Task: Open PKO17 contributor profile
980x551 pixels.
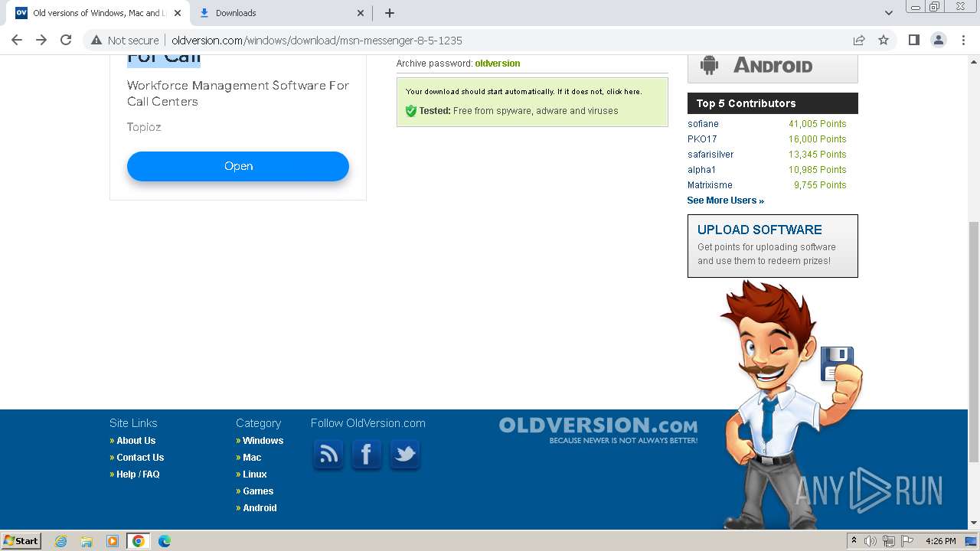Action: (x=702, y=139)
